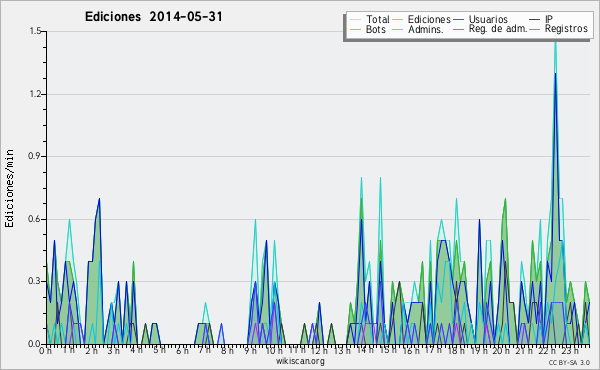
Task: Click the 12 h tick label
Action: [317, 350]
